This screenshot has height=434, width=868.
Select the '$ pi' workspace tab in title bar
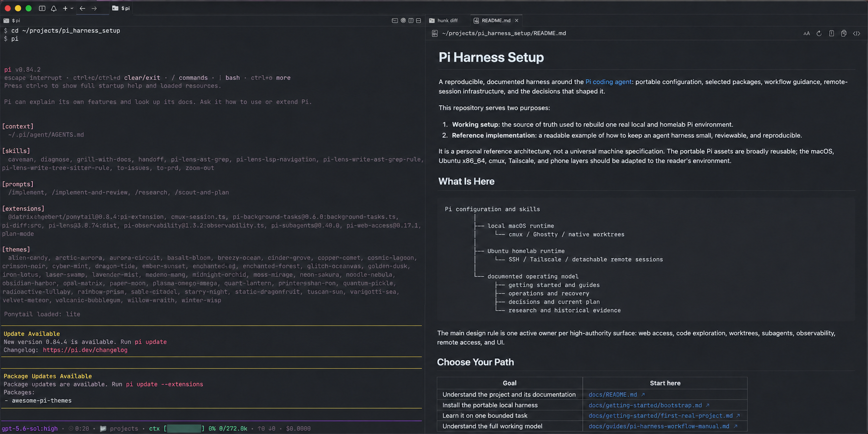tap(121, 8)
